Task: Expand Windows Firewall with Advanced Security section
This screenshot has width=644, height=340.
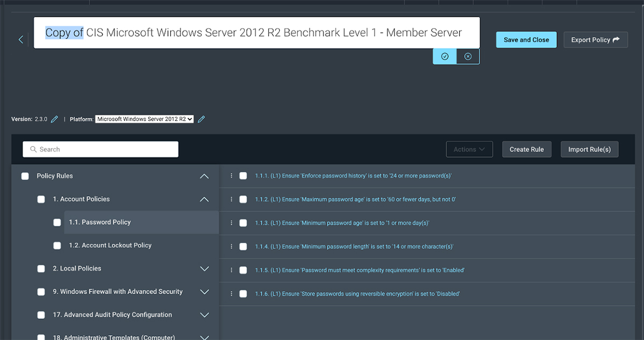Action: [x=204, y=292]
